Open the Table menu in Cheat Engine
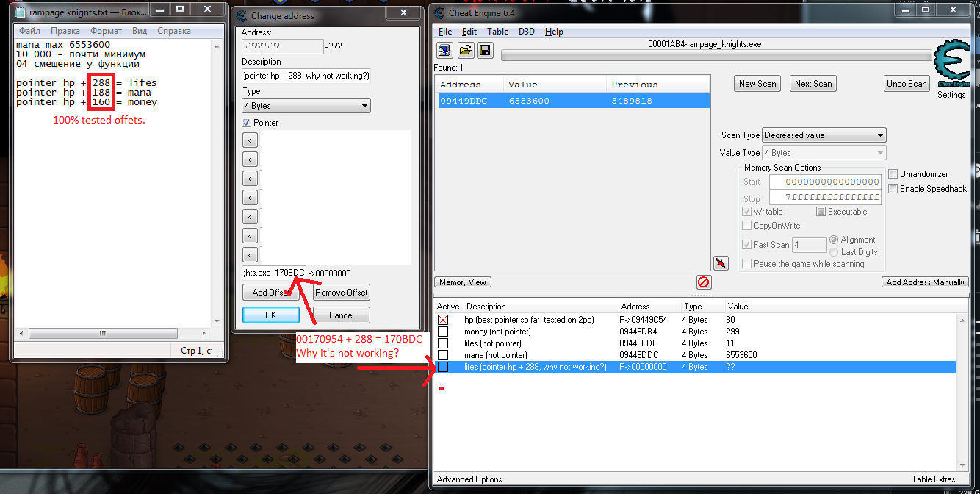The height and width of the screenshot is (494, 980). click(497, 32)
